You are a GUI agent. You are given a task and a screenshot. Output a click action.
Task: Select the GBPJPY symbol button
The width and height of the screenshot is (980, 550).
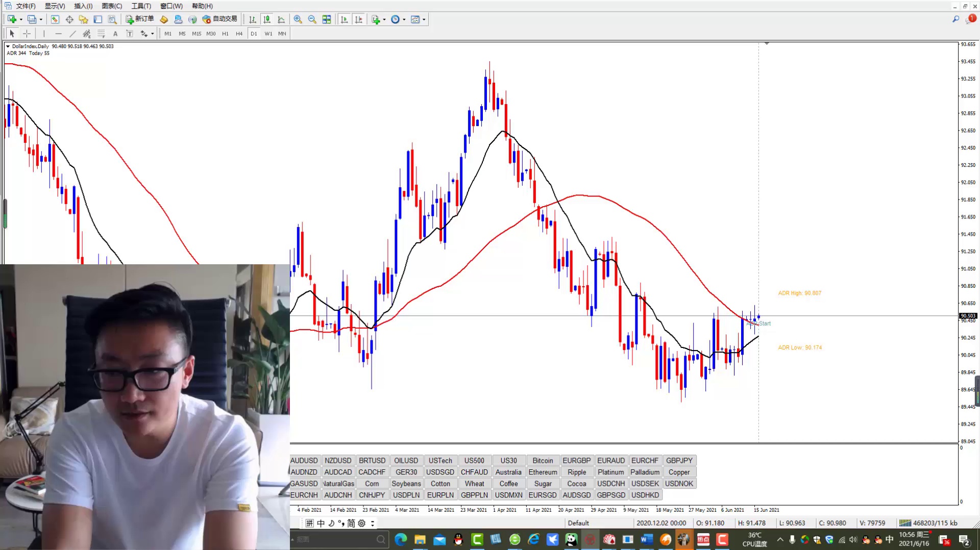679,461
